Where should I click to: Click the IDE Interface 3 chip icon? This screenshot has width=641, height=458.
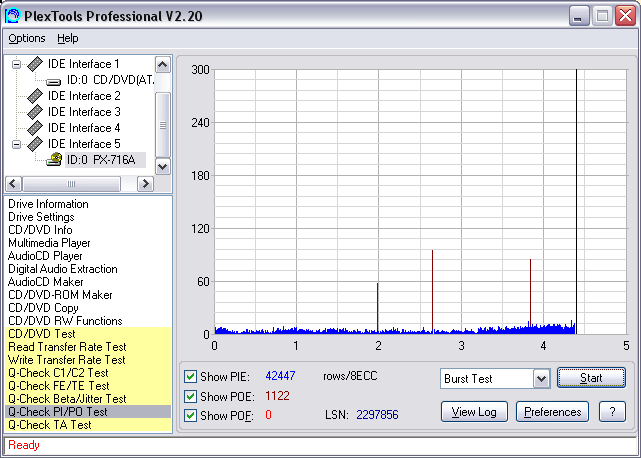[35, 112]
